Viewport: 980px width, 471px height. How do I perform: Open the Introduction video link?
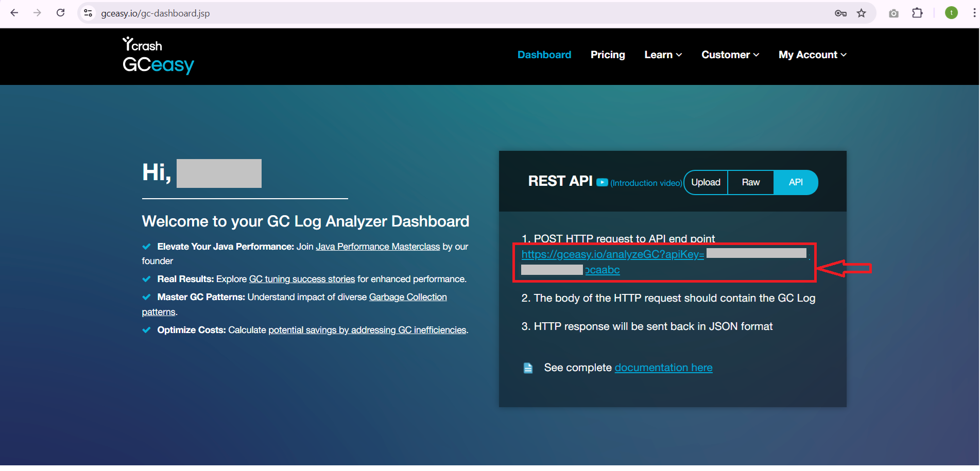click(646, 183)
